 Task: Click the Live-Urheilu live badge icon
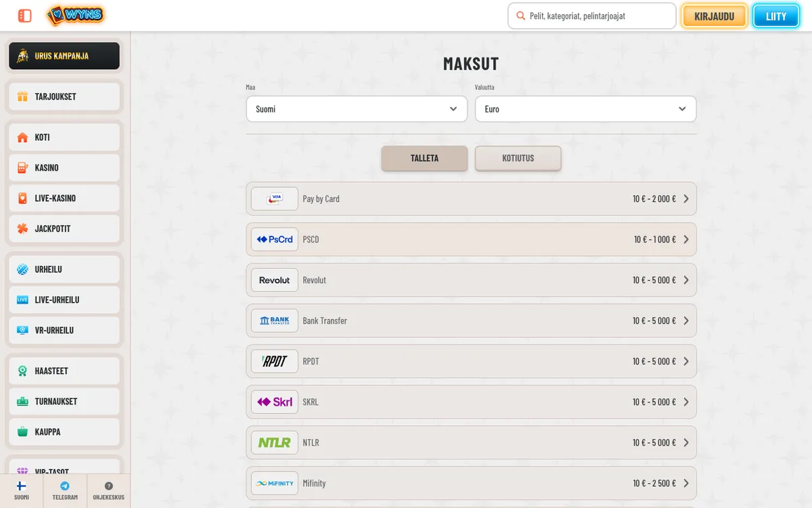[x=22, y=300]
